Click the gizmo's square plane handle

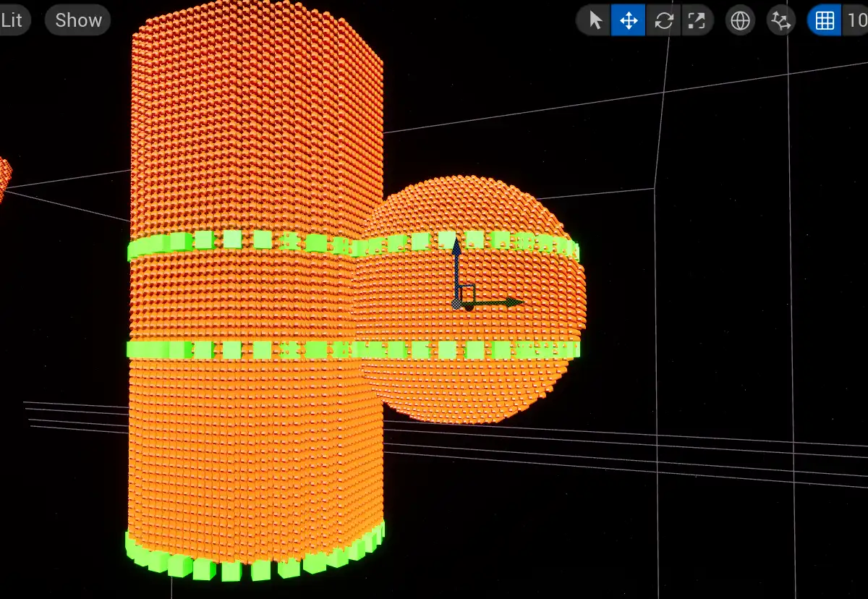(467, 293)
